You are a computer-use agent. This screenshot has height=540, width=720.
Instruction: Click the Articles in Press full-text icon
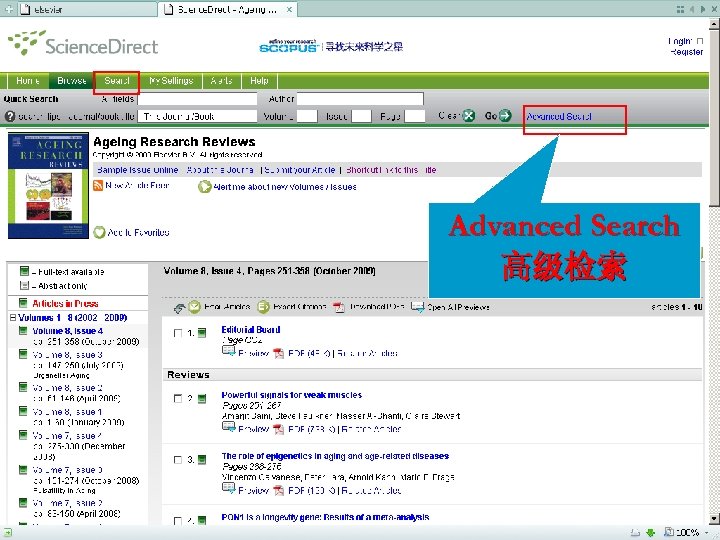[x=23, y=303]
